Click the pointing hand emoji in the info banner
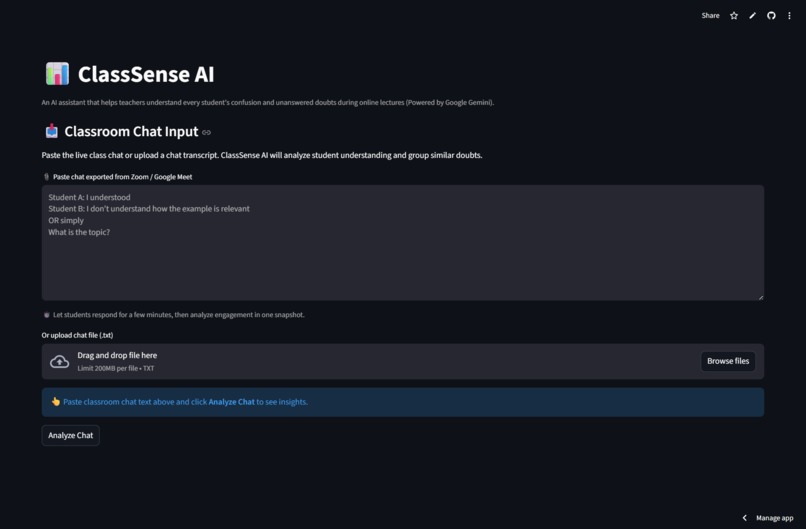The width and height of the screenshot is (806, 529). (x=56, y=402)
